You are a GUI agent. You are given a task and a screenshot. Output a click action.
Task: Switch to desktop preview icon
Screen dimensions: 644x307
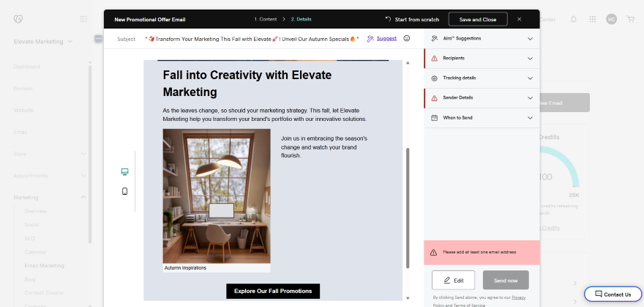pos(125,171)
